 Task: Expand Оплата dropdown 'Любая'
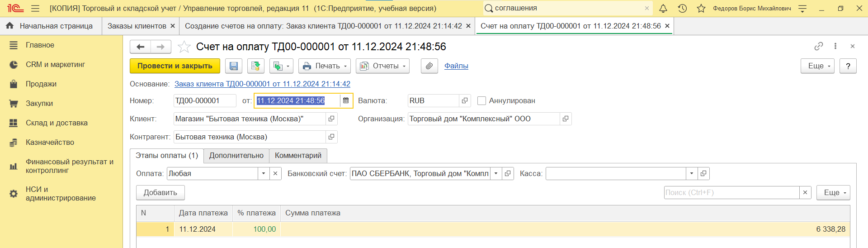click(x=264, y=174)
